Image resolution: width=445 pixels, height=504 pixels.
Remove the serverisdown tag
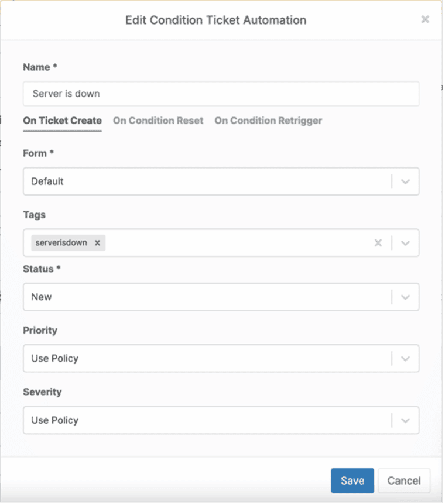[97, 243]
